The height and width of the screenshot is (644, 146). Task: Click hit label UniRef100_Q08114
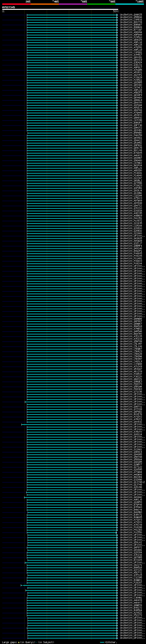[131, 434]
